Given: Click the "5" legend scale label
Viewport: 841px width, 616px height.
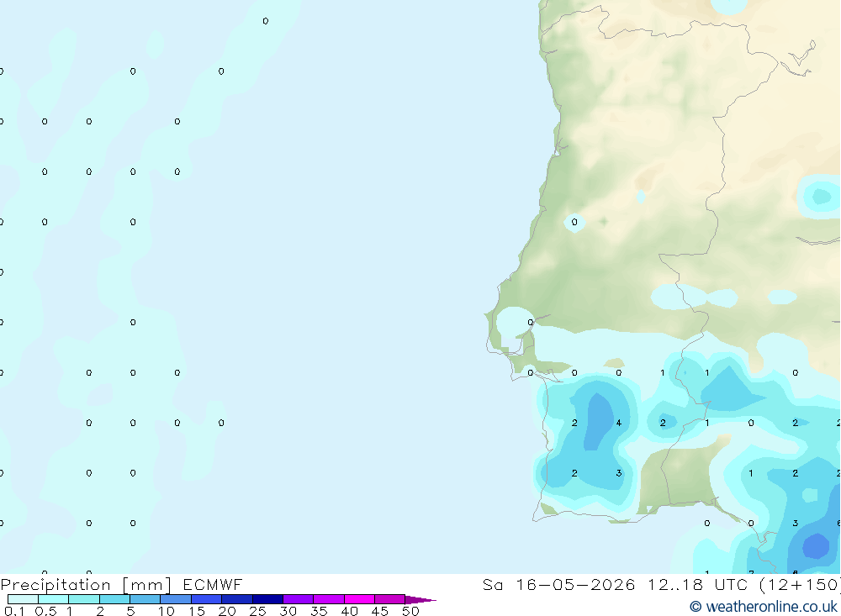Looking at the screenshot, I should coord(130,611).
